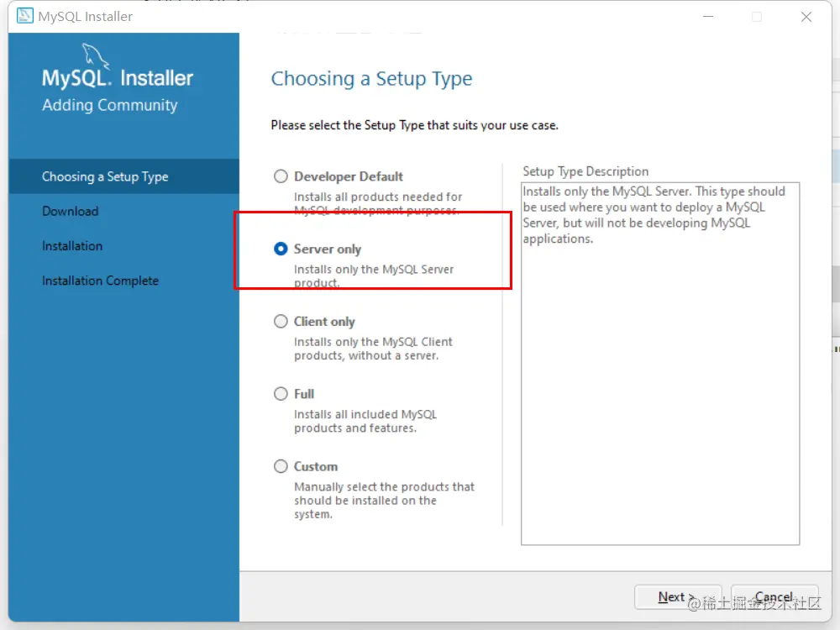The image size is (840, 630).
Task: Click the Next button
Action: [x=678, y=596]
